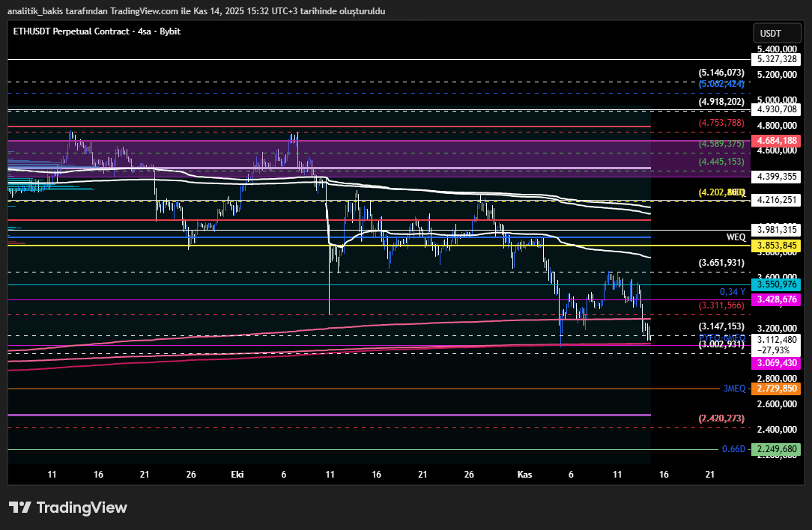The image size is (812, 530).
Task: Click the magenta 3.069,430 price flag
Action: pyautogui.click(x=777, y=363)
